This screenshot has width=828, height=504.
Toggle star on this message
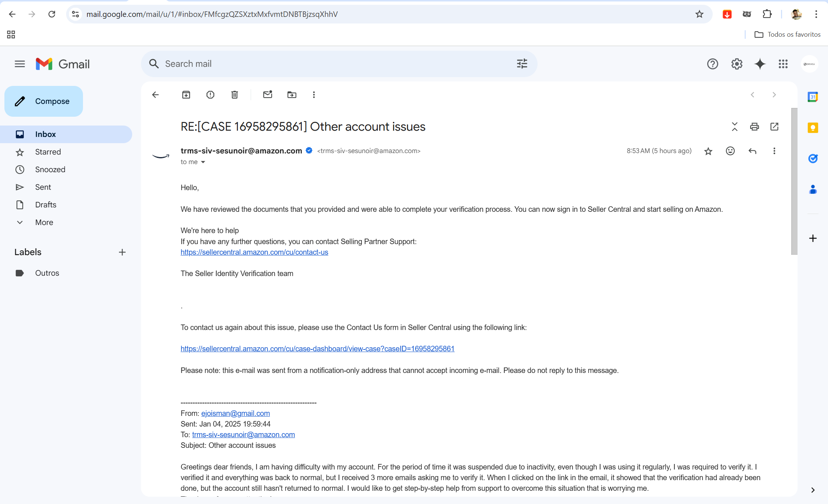coord(708,151)
